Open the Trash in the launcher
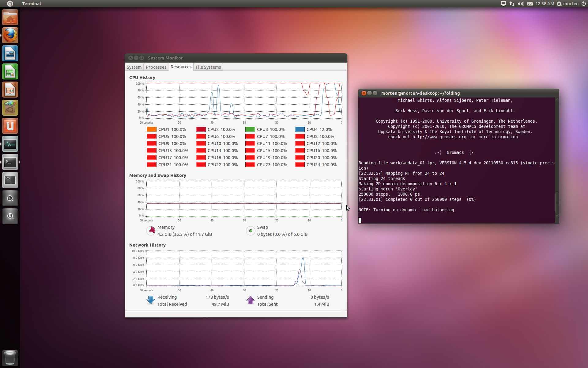588x368 pixels. pos(10,358)
